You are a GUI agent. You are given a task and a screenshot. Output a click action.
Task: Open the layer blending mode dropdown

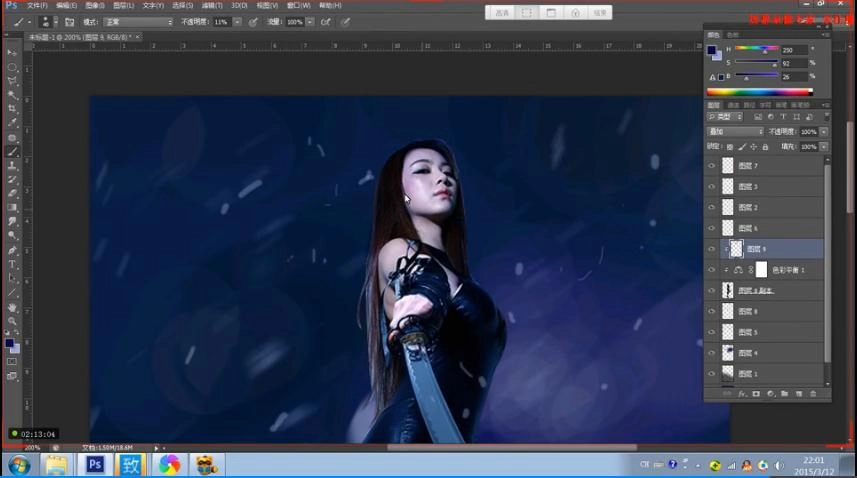click(x=735, y=132)
